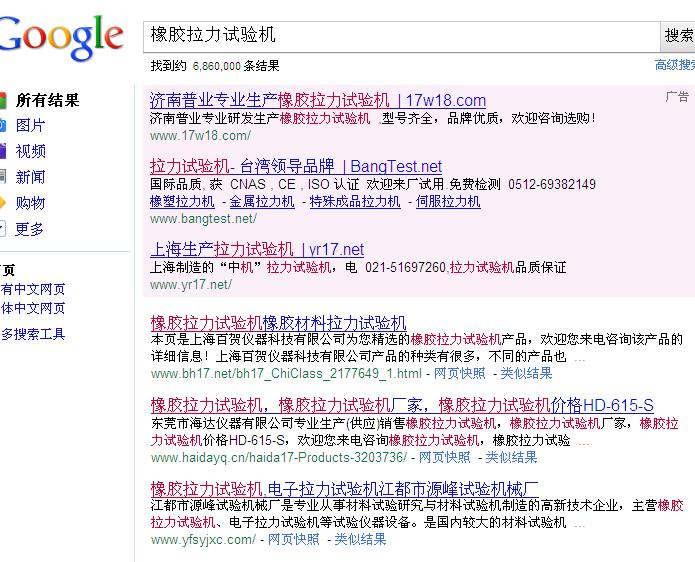
Task: Open the 高级搜索 advanced search link
Action: click(675, 65)
